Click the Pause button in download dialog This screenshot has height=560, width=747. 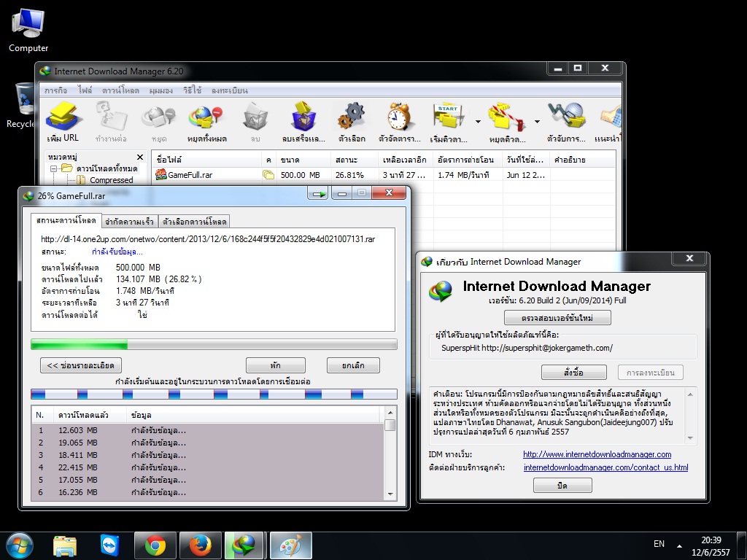[275, 365]
